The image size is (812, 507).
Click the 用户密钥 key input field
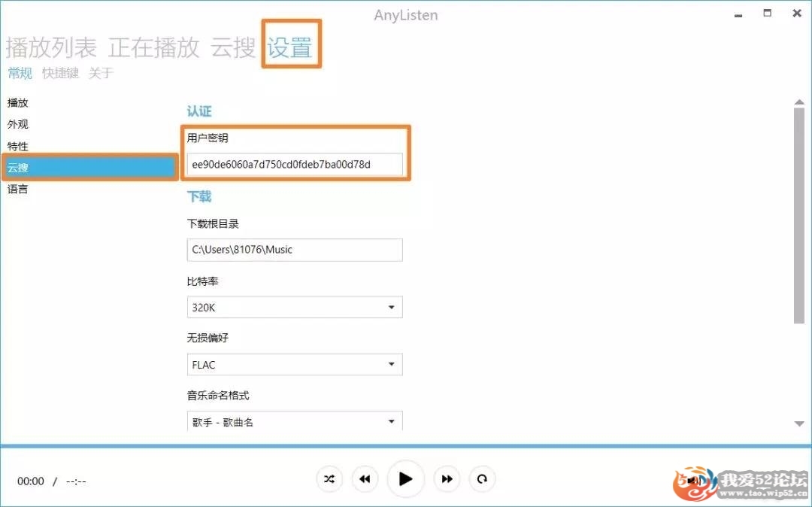tap(295, 165)
